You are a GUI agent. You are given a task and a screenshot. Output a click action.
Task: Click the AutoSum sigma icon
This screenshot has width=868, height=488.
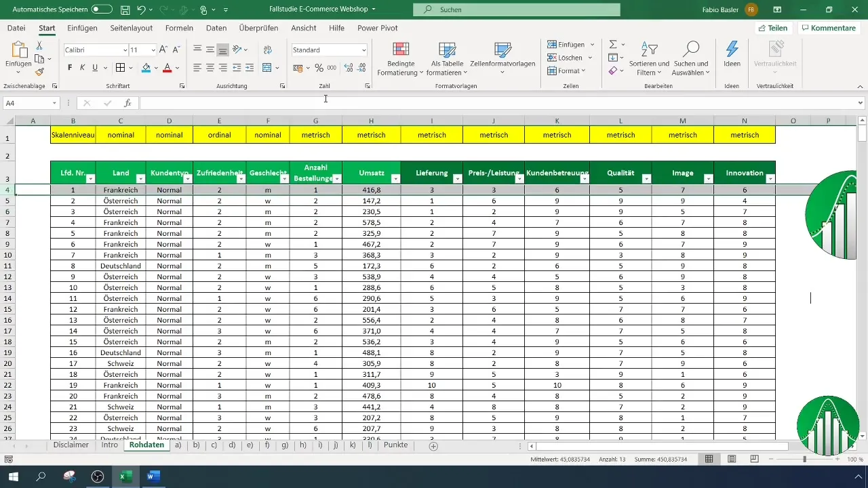(x=613, y=45)
